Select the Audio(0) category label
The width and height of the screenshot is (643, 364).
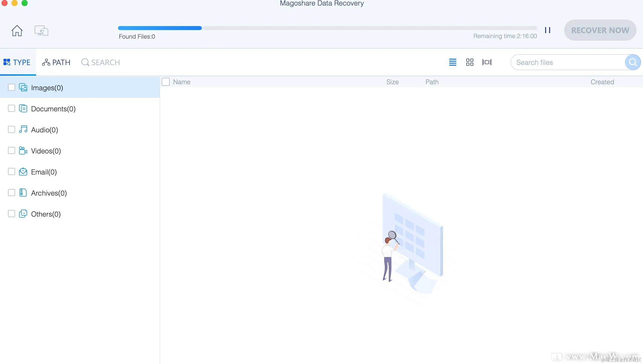44,130
